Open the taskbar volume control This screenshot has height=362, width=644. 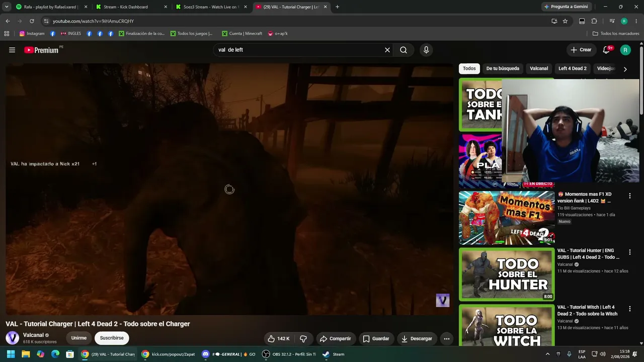(x=603, y=354)
